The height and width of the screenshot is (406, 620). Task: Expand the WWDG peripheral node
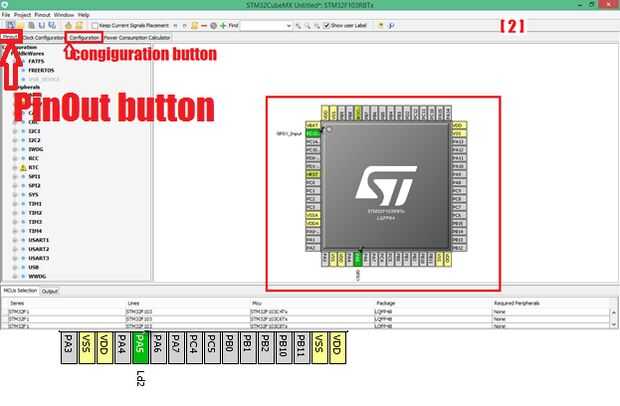click(15, 277)
